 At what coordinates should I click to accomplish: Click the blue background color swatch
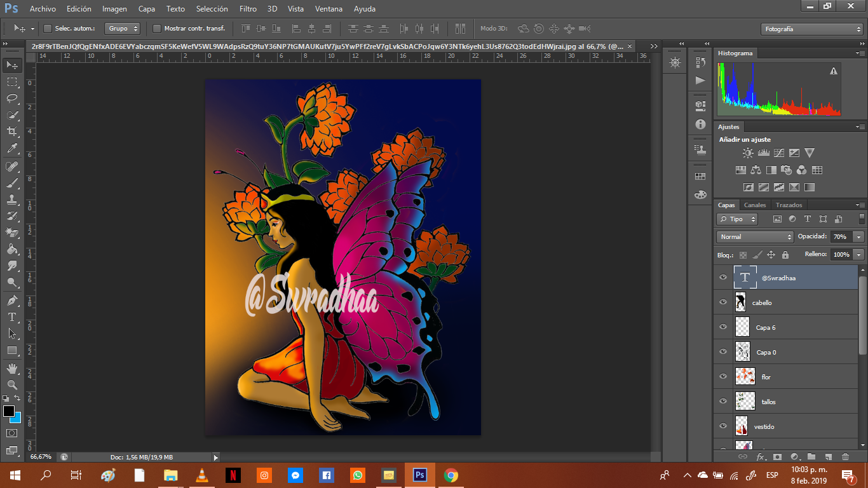click(17, 419)
